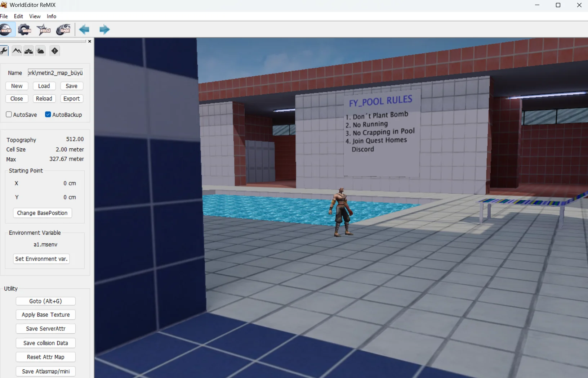588x378 pixels.
Task: Click Reset Attr Map button
Action: (46, 357)
